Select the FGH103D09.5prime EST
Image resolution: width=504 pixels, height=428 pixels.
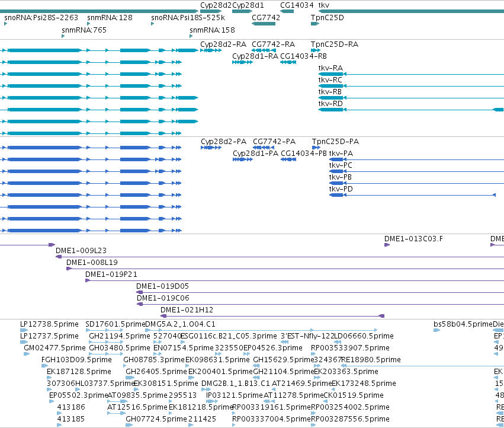tap(76, 360)
